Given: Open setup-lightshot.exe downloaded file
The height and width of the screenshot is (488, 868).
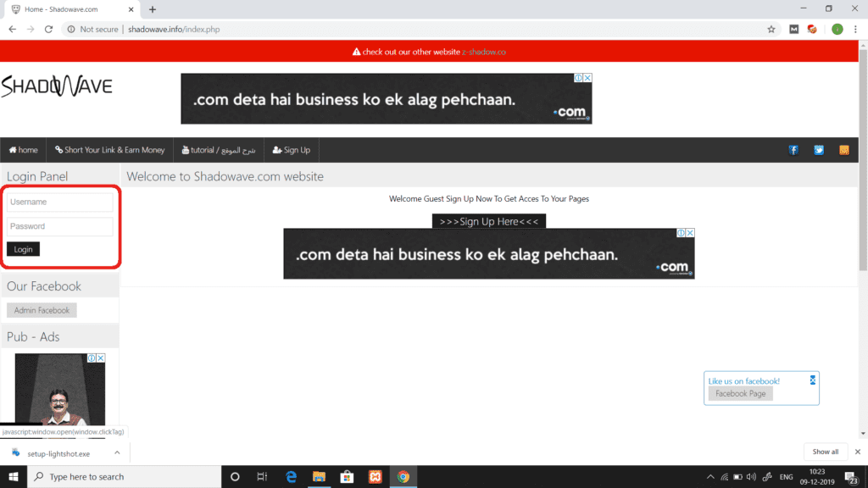Looking at the screenshot, I should coord(58,454).
